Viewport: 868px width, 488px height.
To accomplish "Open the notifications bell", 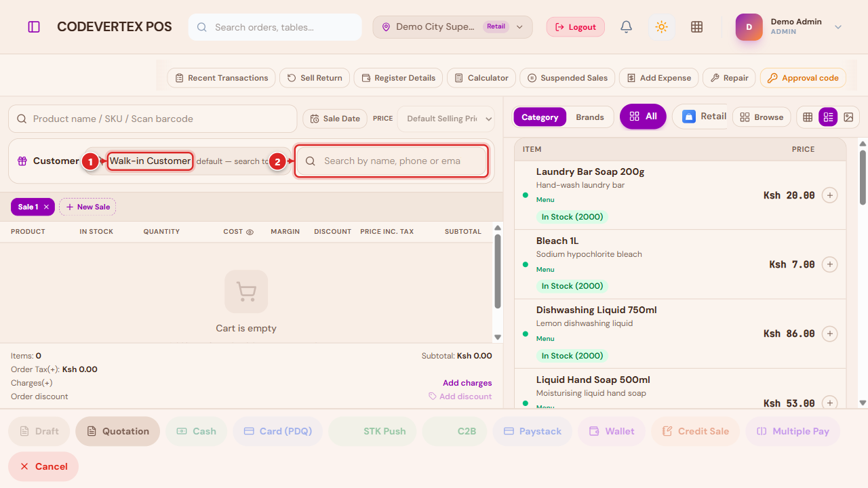I will point(627,27).
